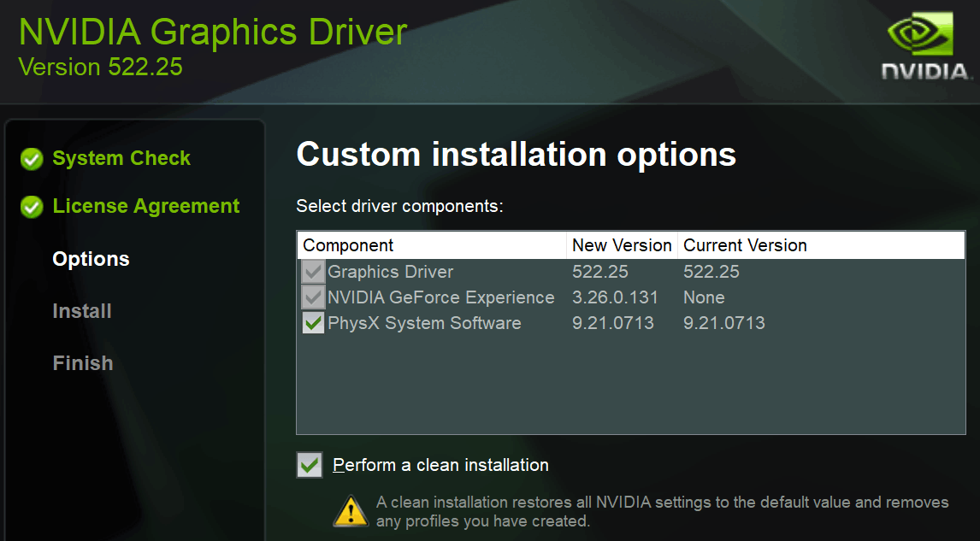Click the Component column header
Image resolution: width=980 pixels, height=541 pixels.
pyautogui.click(x=432, y=245)
